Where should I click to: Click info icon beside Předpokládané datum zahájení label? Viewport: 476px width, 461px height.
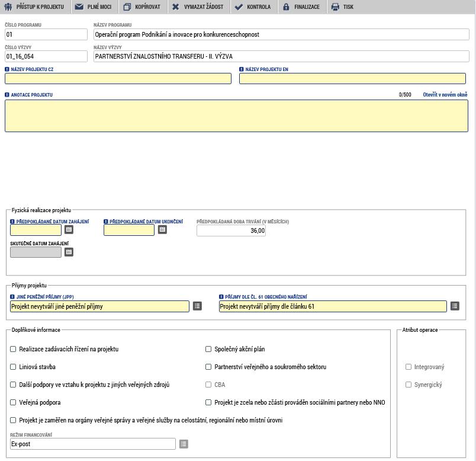[12, 222]
